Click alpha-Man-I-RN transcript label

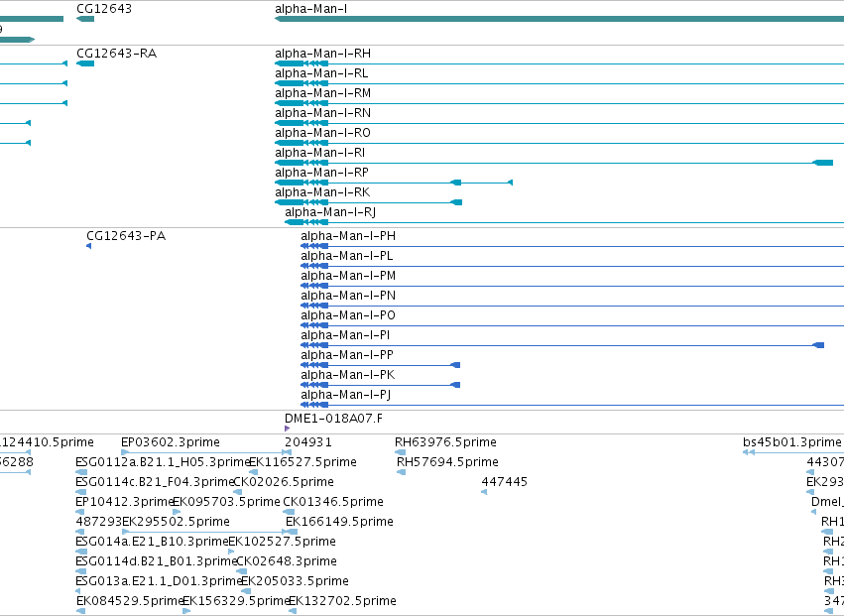pos(322,113)
